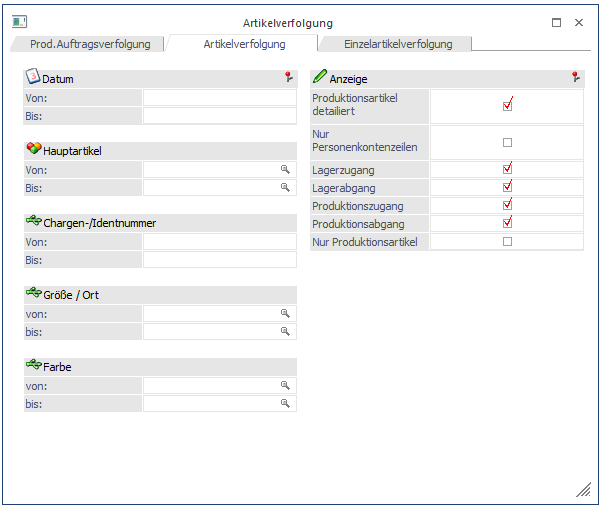Click the Datum Von input field
Screen dimensions: 602x511
pos(219,98)
